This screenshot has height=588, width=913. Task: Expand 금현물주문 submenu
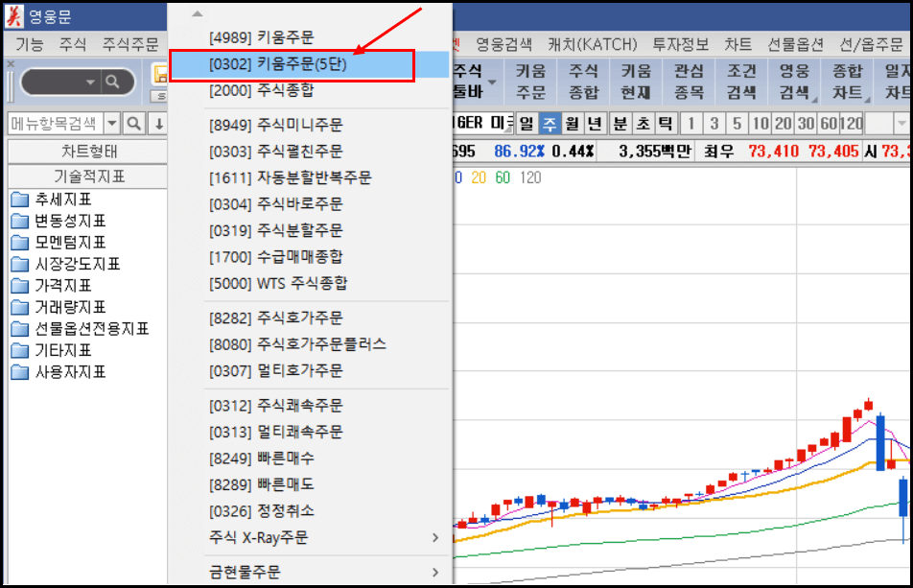pos(310,572)
